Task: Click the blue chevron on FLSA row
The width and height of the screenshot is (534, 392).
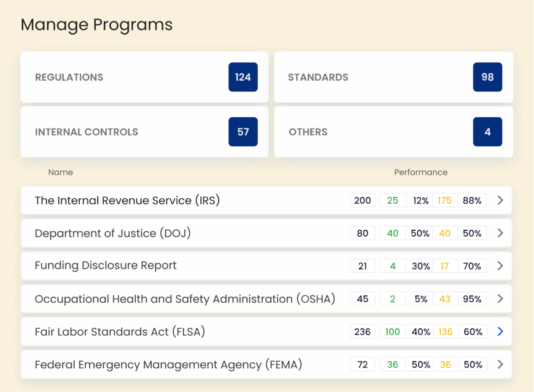Action: point(500,331)
